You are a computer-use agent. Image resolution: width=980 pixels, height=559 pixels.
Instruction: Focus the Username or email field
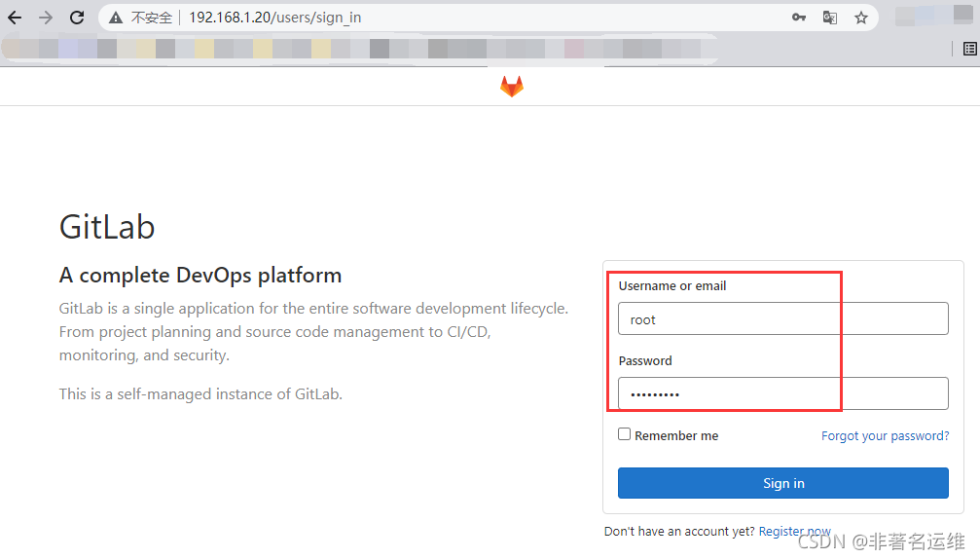[x=783, y=318]
